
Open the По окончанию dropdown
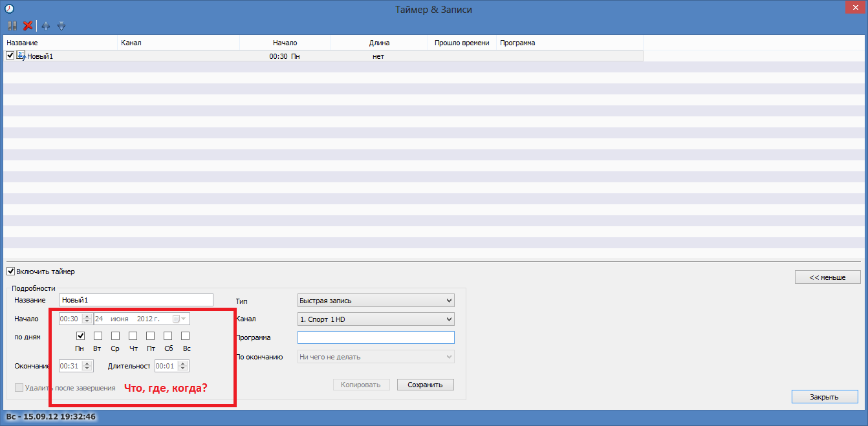(x=376, y=357)
